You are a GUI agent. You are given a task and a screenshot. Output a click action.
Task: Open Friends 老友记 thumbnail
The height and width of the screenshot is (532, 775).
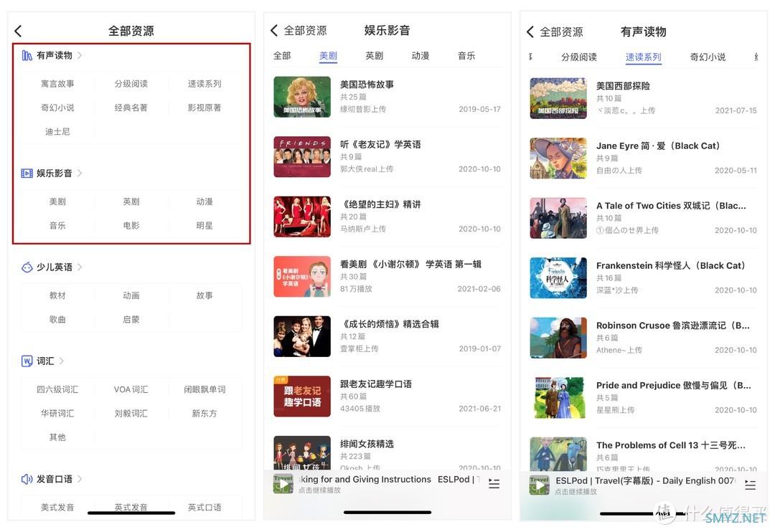pos(302,156)
